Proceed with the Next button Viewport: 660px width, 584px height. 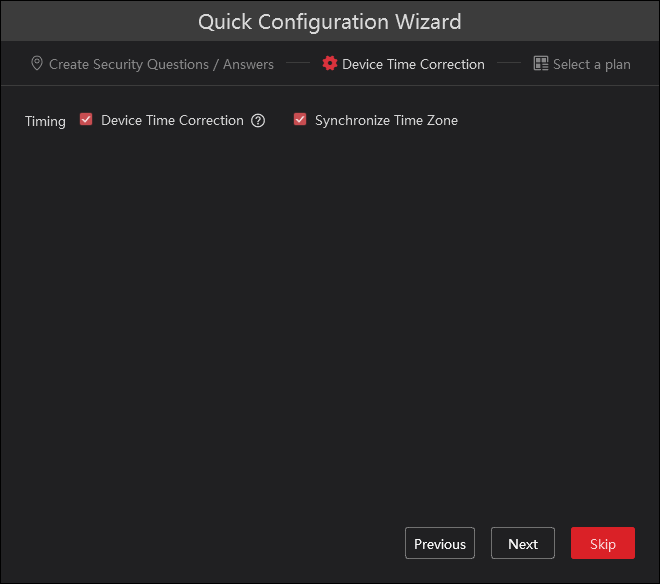pyautogui.click(x=523, y=543)
